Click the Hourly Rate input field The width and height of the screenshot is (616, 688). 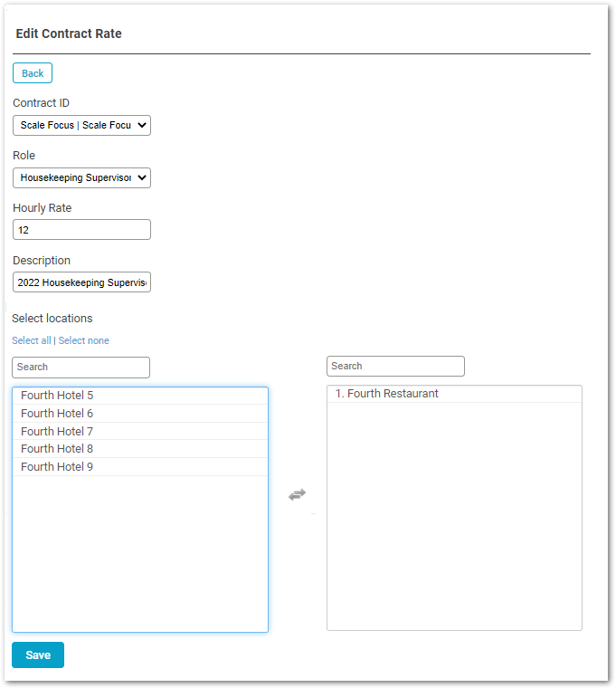click(x=81, y=230)
